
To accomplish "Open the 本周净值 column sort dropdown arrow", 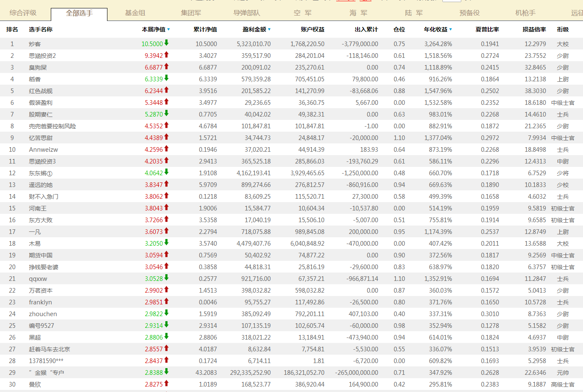I will (169, 29).
